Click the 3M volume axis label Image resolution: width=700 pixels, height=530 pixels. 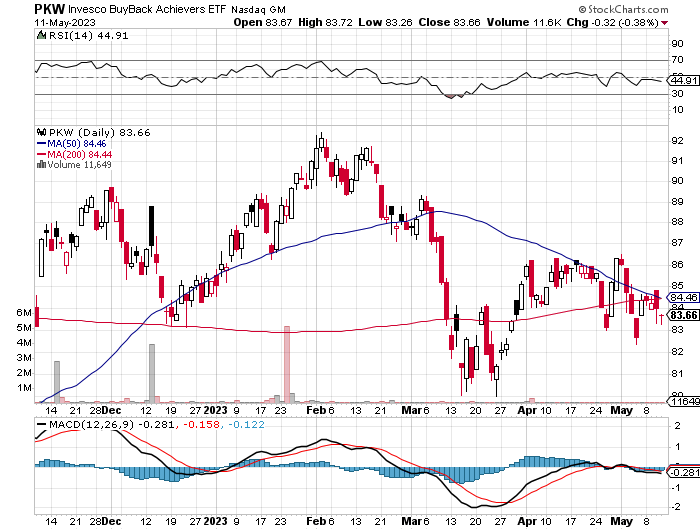(24, 358)
